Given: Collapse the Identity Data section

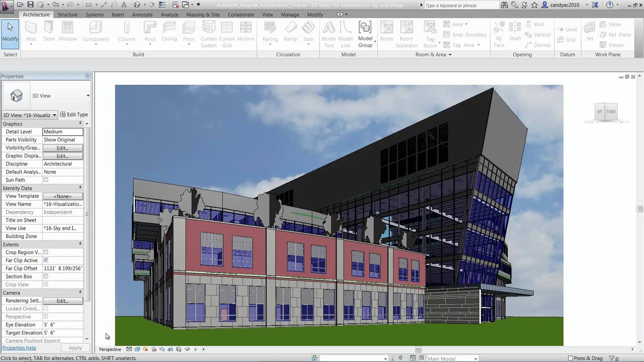Looking at the screenshot, I should [x=80, y=187].
